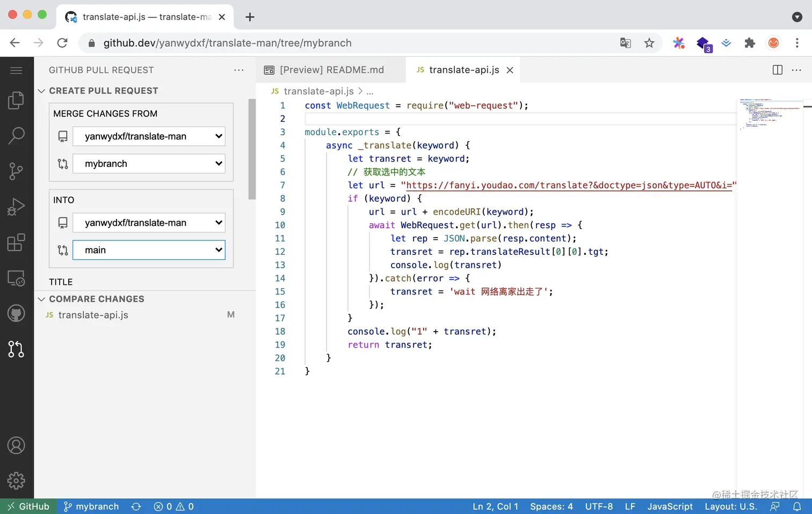Bookmark this page with the star icon
The height and width of the screenshot is (514, 812).
click(649, 43)
